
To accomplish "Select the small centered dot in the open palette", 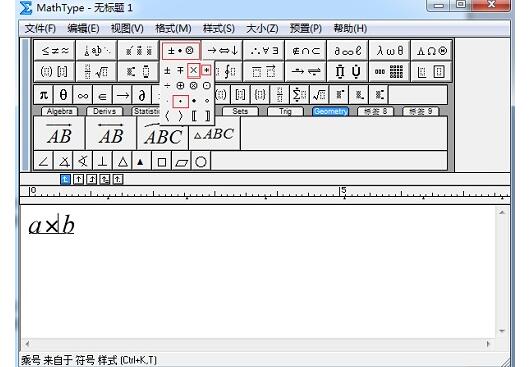I will pos(180,101).
